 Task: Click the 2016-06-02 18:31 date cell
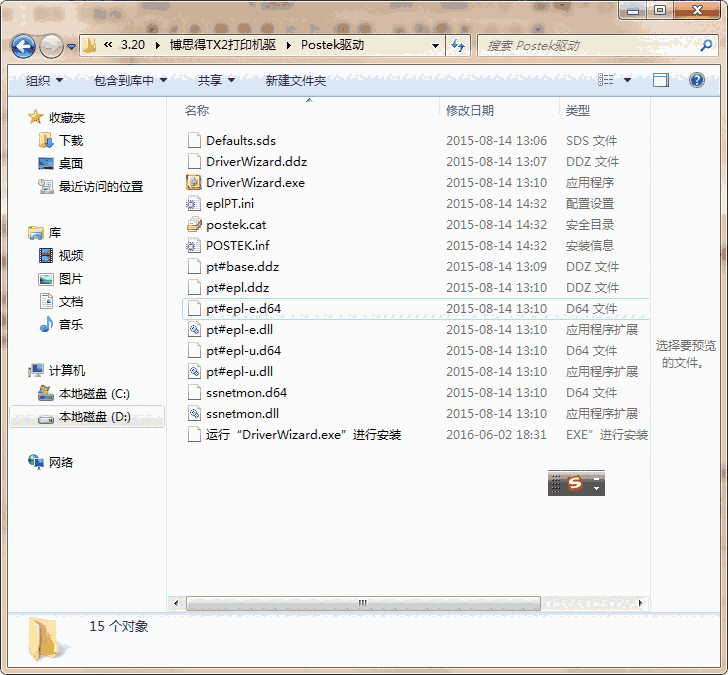(496, 435)
